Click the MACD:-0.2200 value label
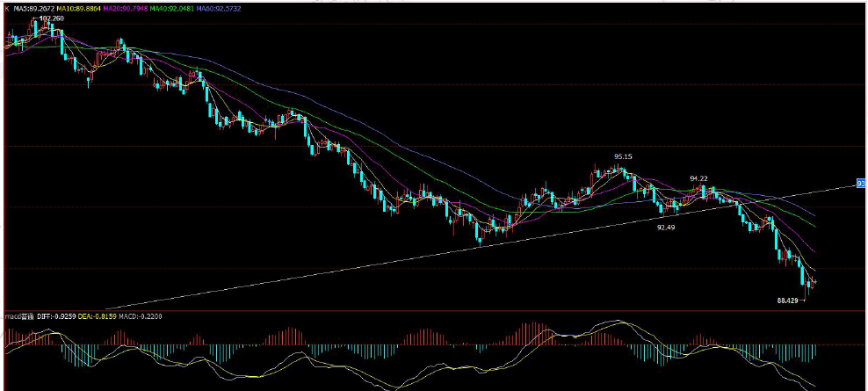The height and width of the screenshot is (391, 868). [x=139, y=317]
